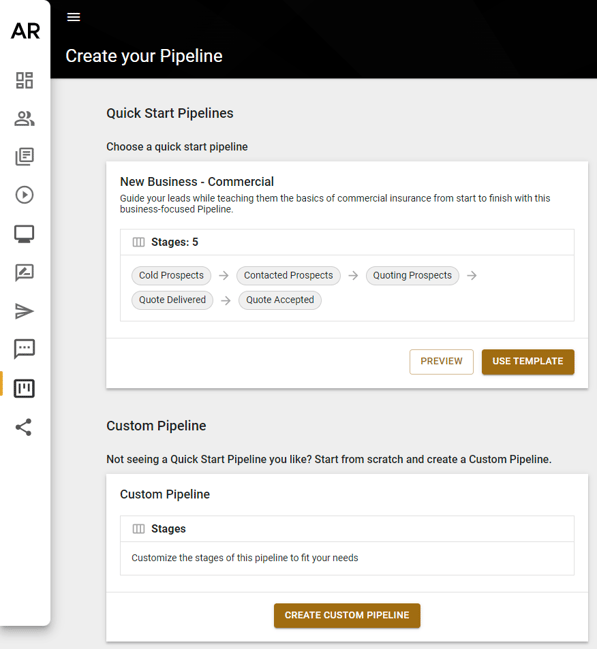Open the dashboard grid icon in sidebar
597x649 pixels.
(x=24, y=80)
